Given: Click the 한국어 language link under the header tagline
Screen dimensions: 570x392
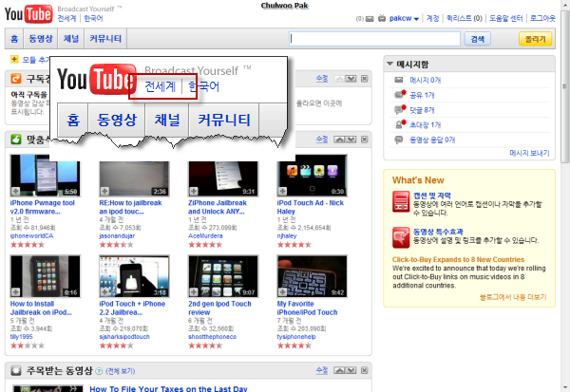Looking at the screenshot, I should pos(93,19).
